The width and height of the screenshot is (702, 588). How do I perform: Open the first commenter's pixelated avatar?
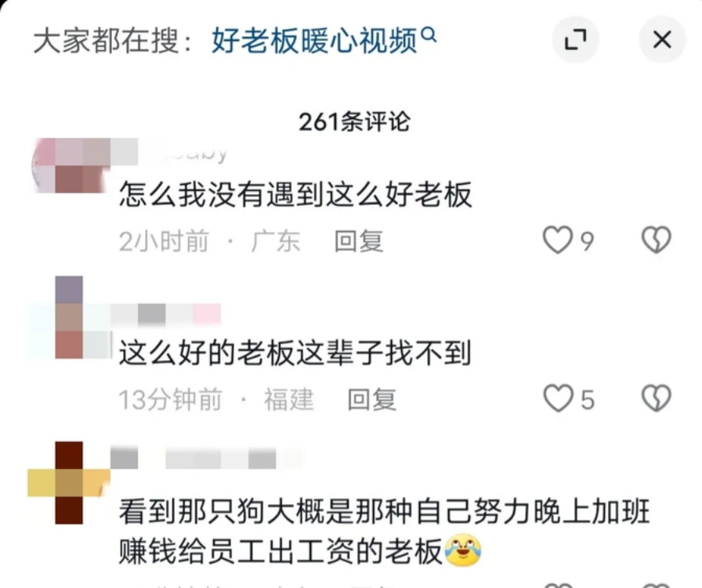[x=71, y=165]
